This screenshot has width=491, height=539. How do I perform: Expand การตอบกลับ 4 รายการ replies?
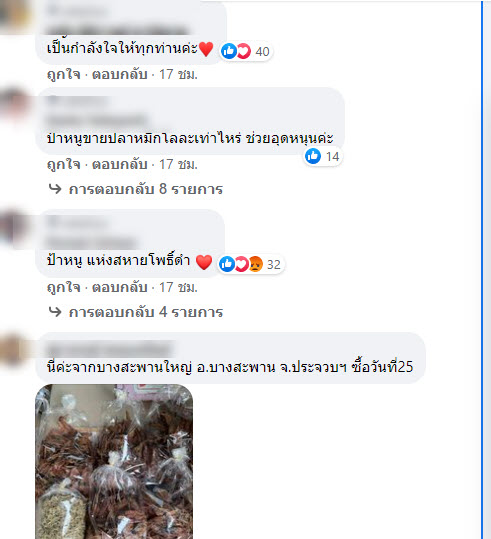146,312
